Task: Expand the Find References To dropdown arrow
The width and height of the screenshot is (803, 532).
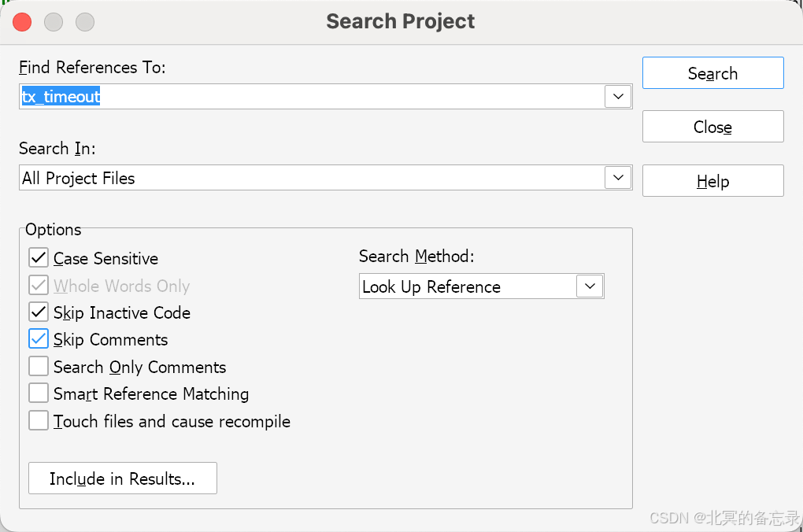Action: [x=618, y=97]
